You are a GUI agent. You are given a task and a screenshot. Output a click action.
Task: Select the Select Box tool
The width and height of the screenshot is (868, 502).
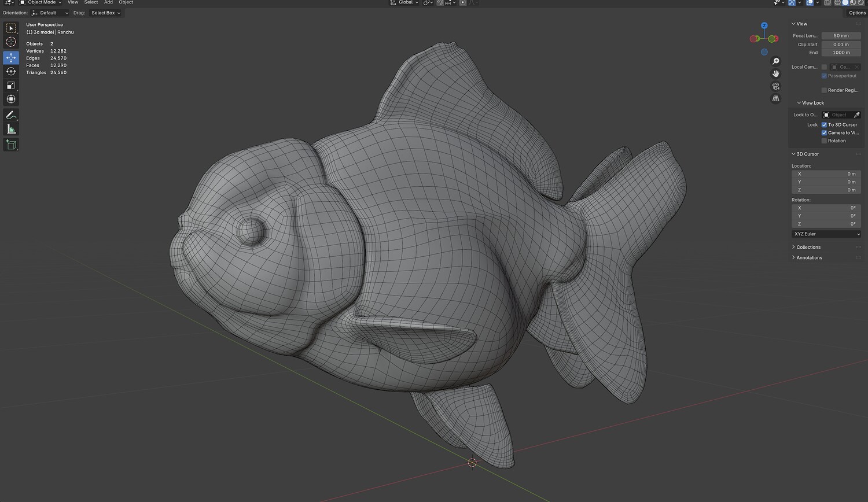11,28
